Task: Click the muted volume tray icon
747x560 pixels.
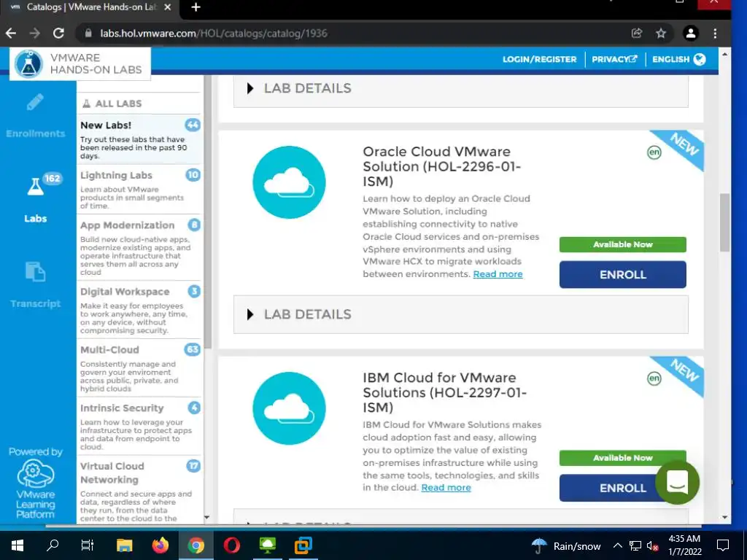Action: click(652, 545)
